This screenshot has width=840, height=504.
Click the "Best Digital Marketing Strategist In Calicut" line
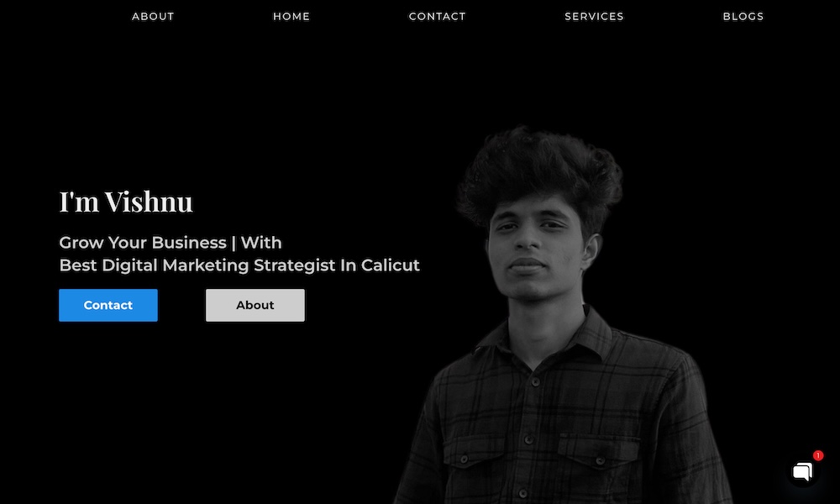pyautogui.click(x=239, y=265)
